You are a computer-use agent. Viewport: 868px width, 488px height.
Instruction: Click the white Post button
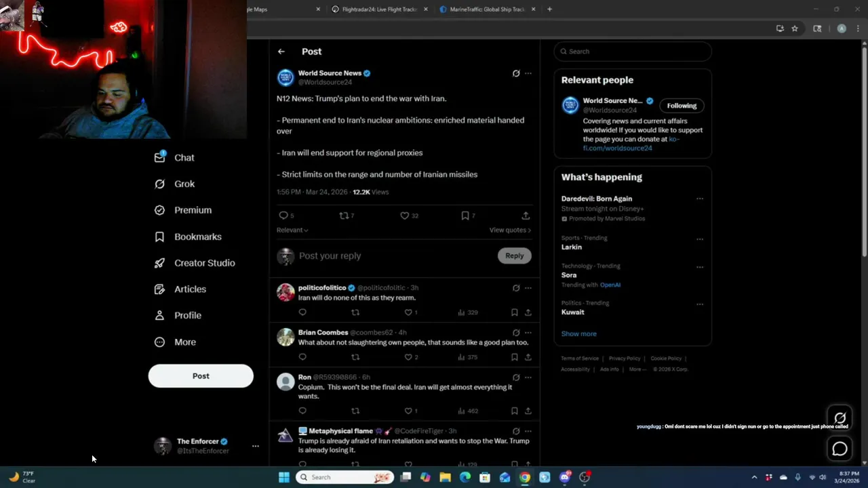[201, 376]
